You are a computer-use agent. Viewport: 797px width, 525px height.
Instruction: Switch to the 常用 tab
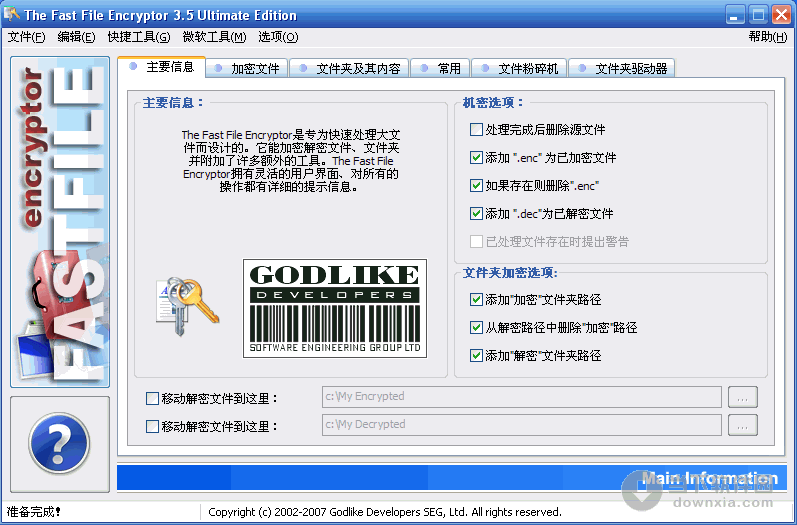point(440,68)
